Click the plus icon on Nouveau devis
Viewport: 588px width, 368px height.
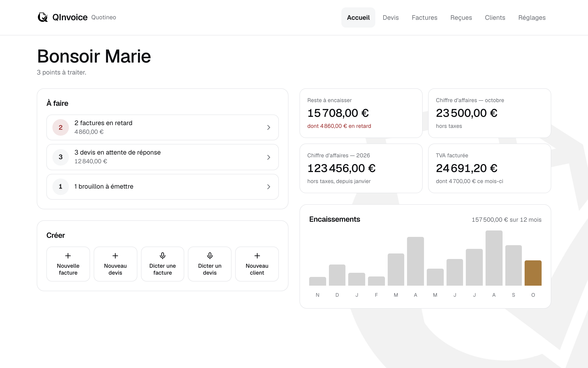coord(115,256)
